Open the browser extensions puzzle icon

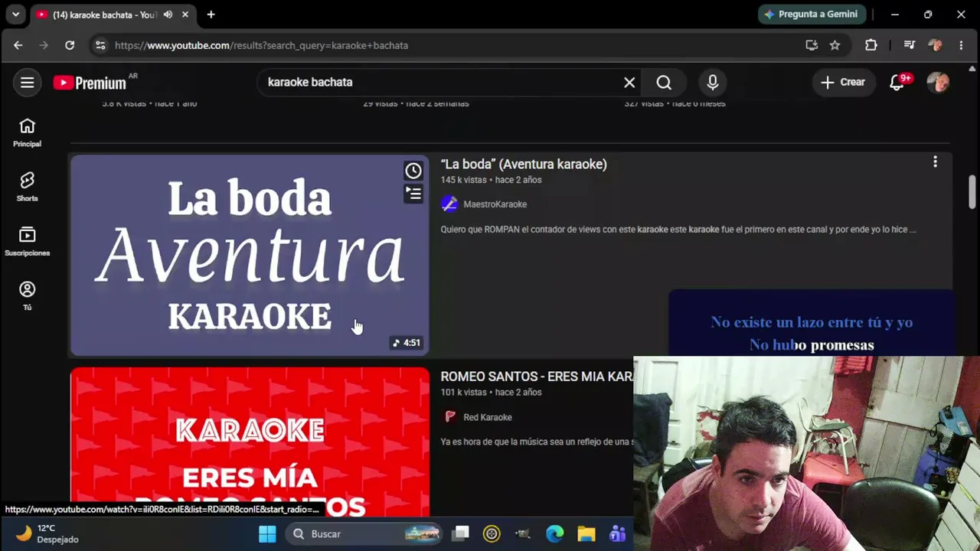point(871,45)
